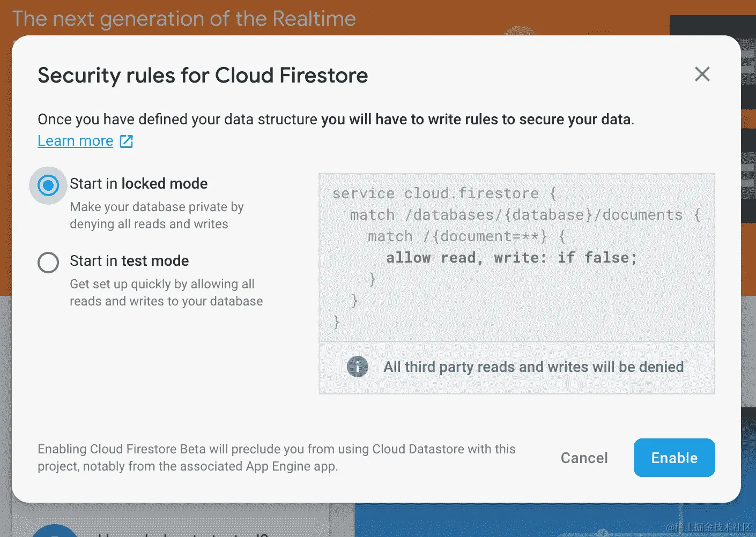The width and height of the screenshot is (756, 537).
Task: Click the "allow read, write: if false;" rule line
Action: point(511,258)
